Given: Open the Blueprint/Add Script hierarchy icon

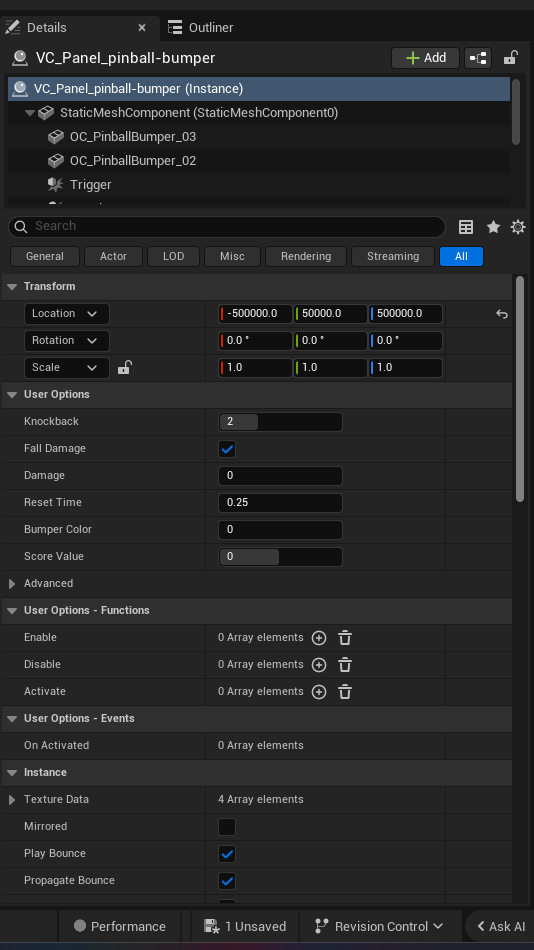Looking at the screenshot, I should [478, 58].
